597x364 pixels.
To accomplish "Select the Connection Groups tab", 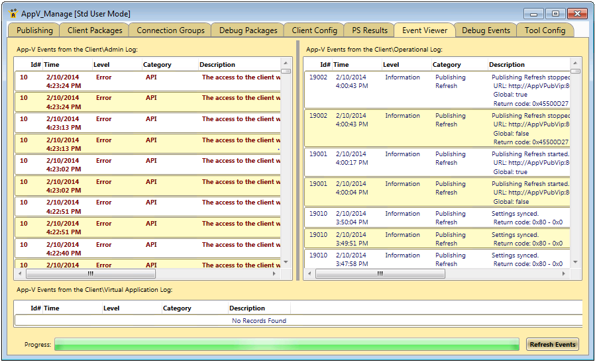I will (x=170, y=30).
